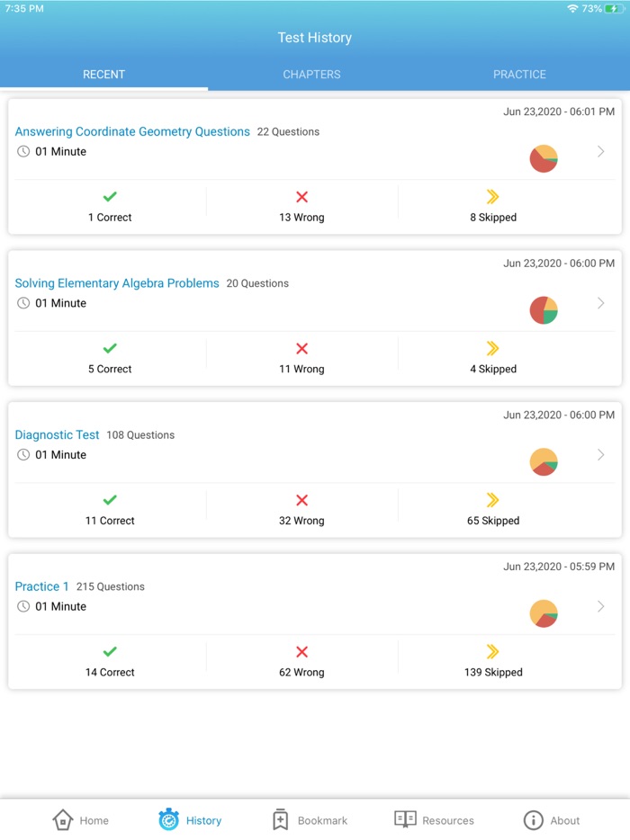Image resolution: width=630 pixels, height=840 pixels.
Task: Tap green checkmark in Coordinate Geometry card
Action: click(110, 197)
